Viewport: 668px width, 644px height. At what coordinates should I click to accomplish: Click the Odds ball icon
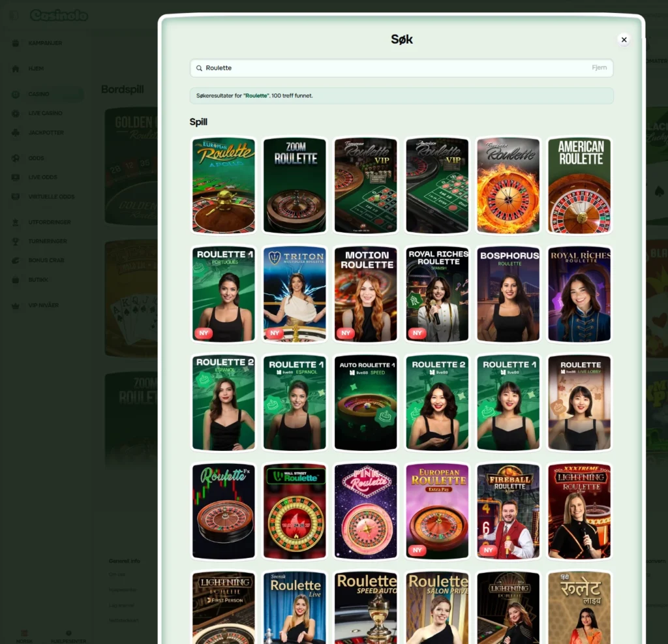point(16,158)
